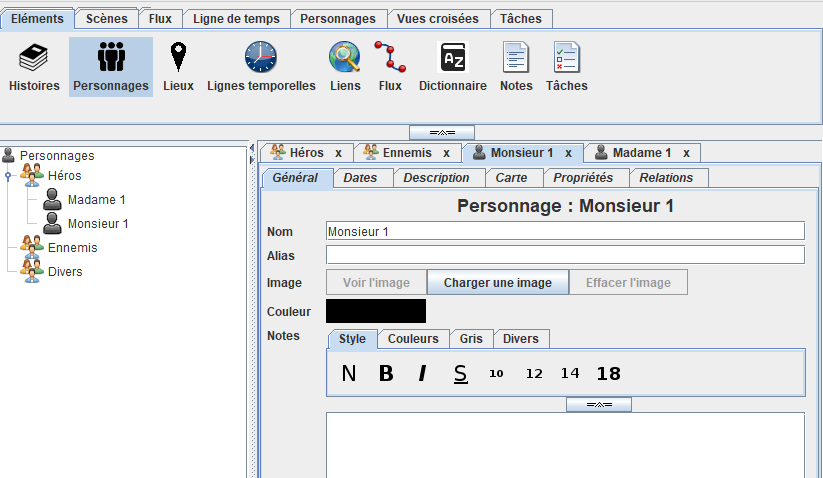Set notes font size to 18
Image resolution: width=823 pixels, height=478 pixels.
[609, 374]
